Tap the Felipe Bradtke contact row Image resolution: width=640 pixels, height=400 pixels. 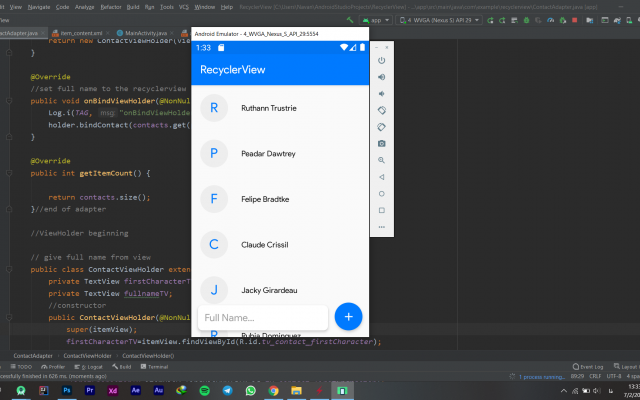(280, 199)
